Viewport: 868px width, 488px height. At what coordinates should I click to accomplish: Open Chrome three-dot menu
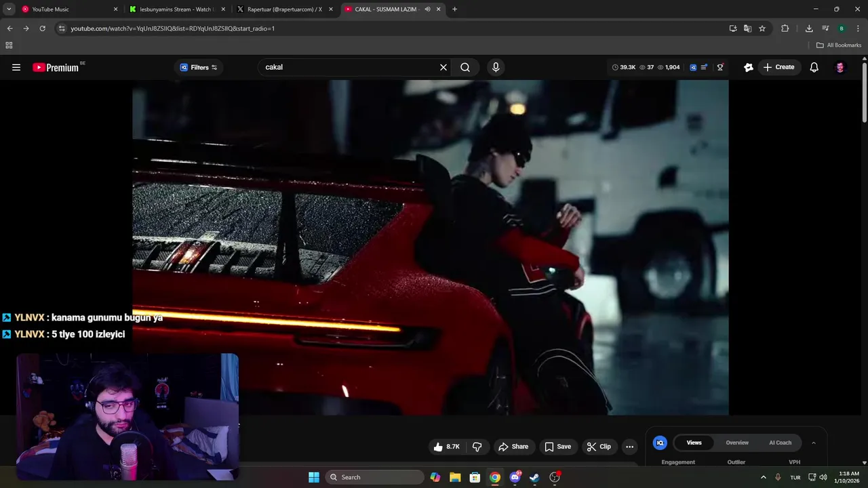(x=859, y=28)
